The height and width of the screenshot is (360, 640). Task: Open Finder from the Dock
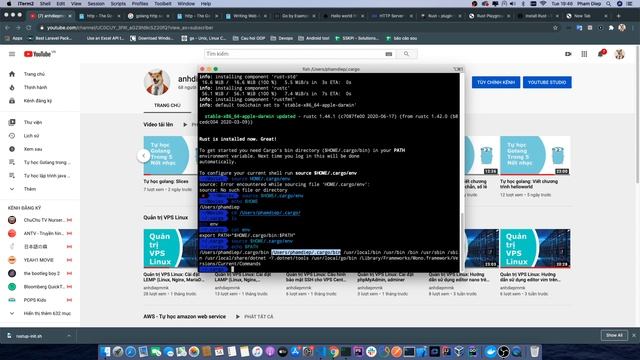click(105, 351)
